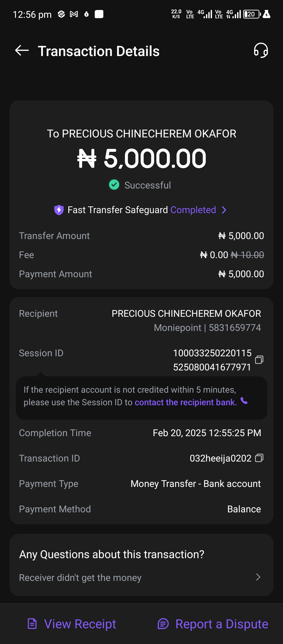The image size is (283, 644).
Task: Tap the Fast Transfer Safeguard shield icon
Action: click(59, 210)
